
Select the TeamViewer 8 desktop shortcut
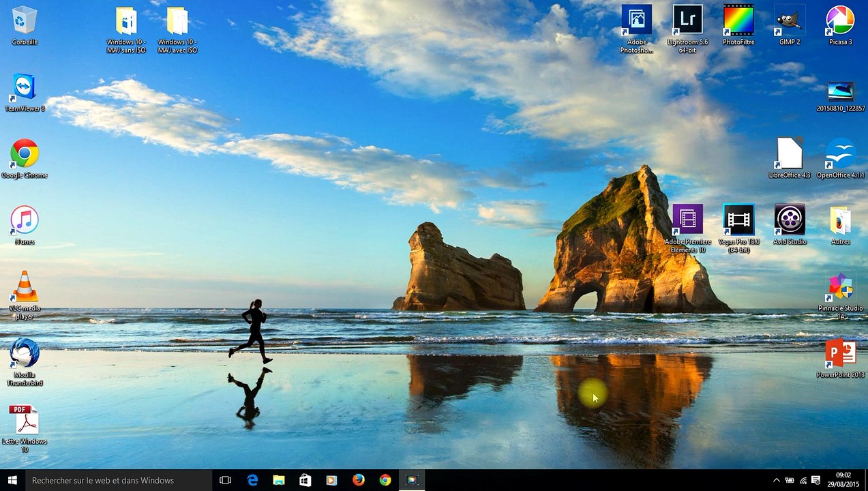tap(25, 92)
